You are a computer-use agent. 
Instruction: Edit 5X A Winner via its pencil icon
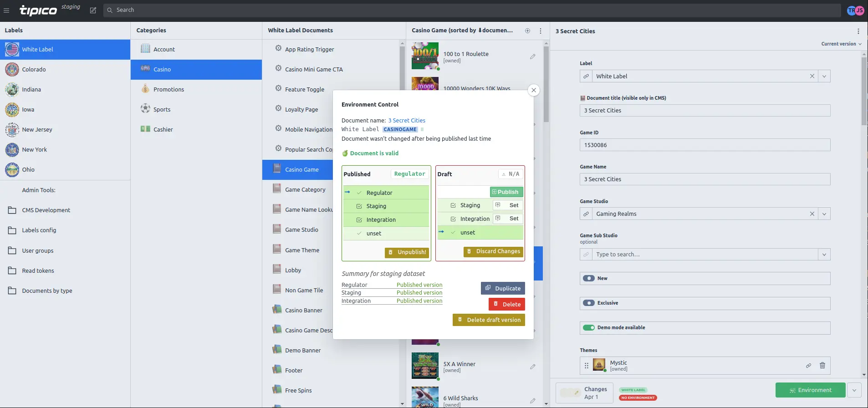[532, 367]
